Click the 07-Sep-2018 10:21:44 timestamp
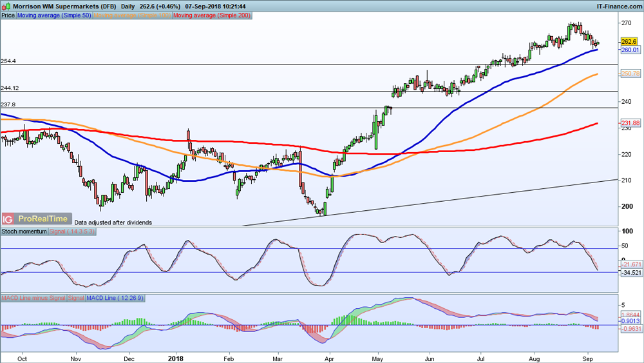This screenshot has height=363, width=644. tap(215, 6)
